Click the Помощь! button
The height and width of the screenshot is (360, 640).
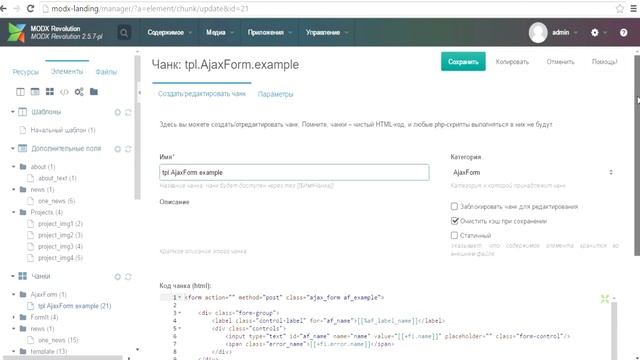point(604,62)
